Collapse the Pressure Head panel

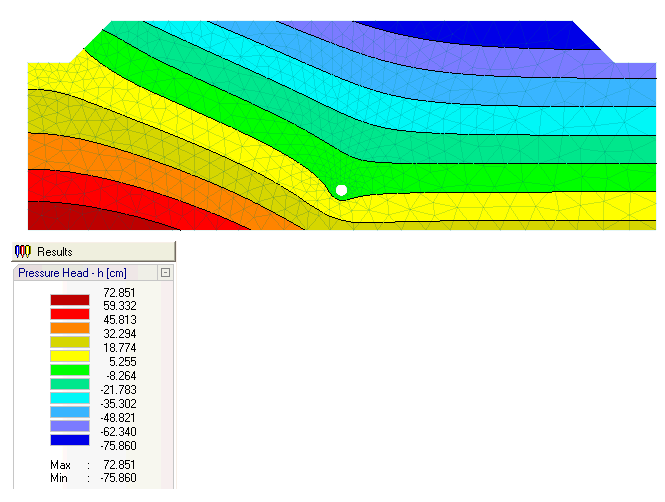click(x=165, y=273)
